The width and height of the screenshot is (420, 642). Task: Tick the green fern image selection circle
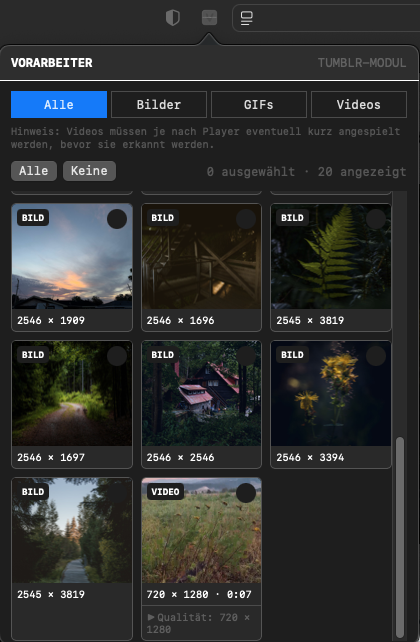click(x=376, y=219)
